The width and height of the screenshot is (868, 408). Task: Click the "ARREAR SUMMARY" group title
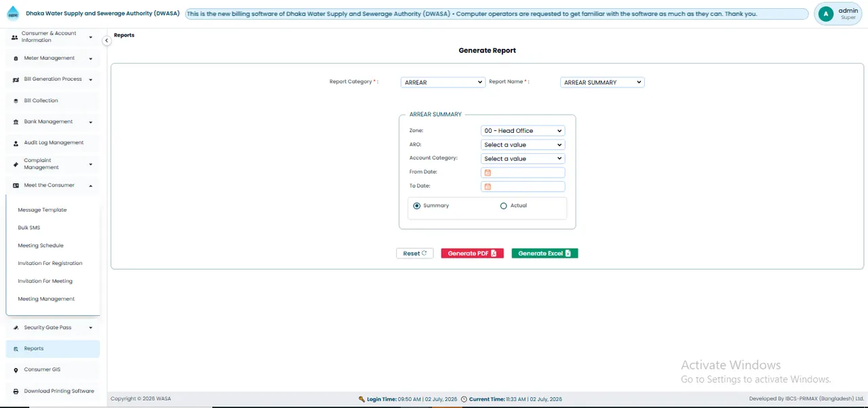click(435, 115)
